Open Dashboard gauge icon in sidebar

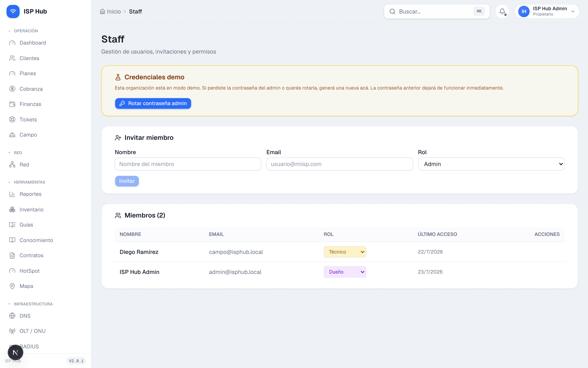click(12, 43)
